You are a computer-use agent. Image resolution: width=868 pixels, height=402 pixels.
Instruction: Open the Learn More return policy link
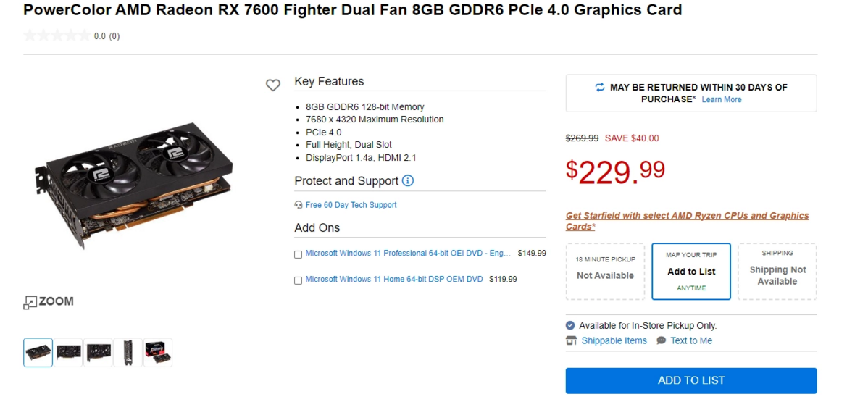click(x=722, y=99)
